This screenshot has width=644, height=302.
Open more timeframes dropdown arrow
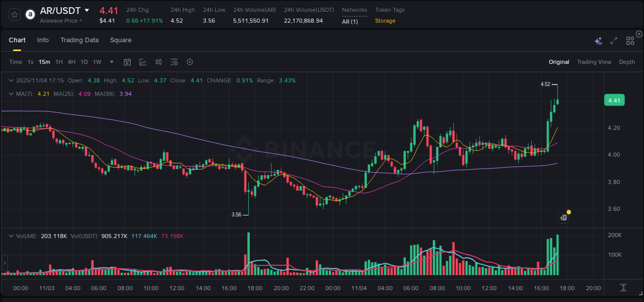[111, 61]
